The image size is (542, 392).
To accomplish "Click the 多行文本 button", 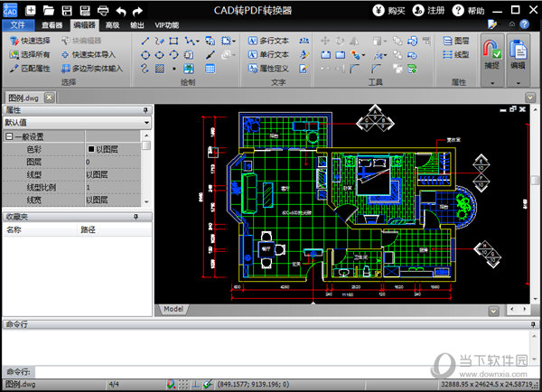I will coord(268,41).
